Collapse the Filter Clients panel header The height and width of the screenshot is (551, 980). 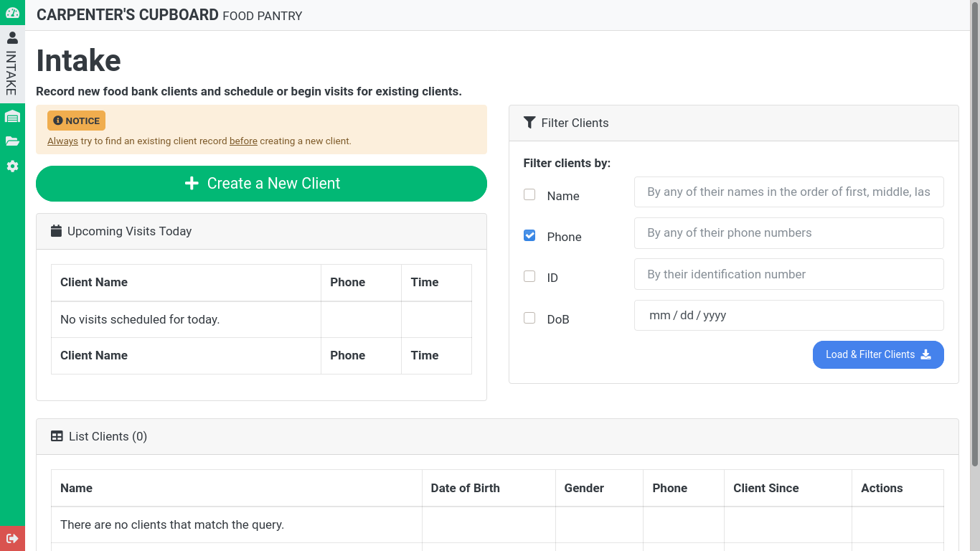[733, 123]
